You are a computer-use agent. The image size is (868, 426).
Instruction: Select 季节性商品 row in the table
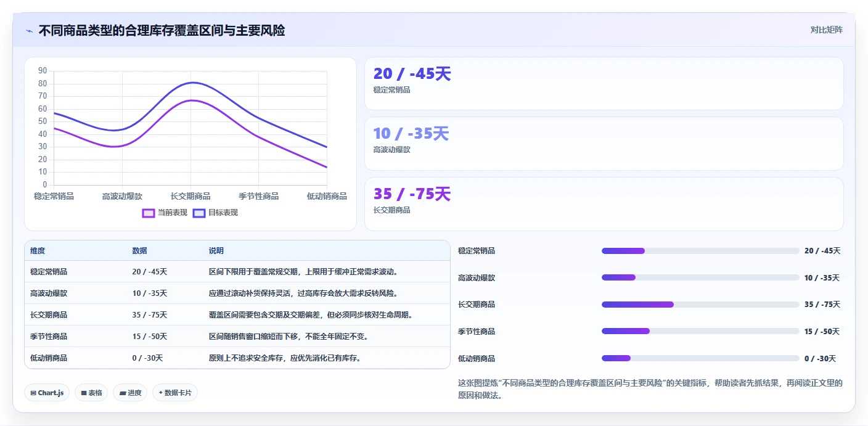pos(237,336)
